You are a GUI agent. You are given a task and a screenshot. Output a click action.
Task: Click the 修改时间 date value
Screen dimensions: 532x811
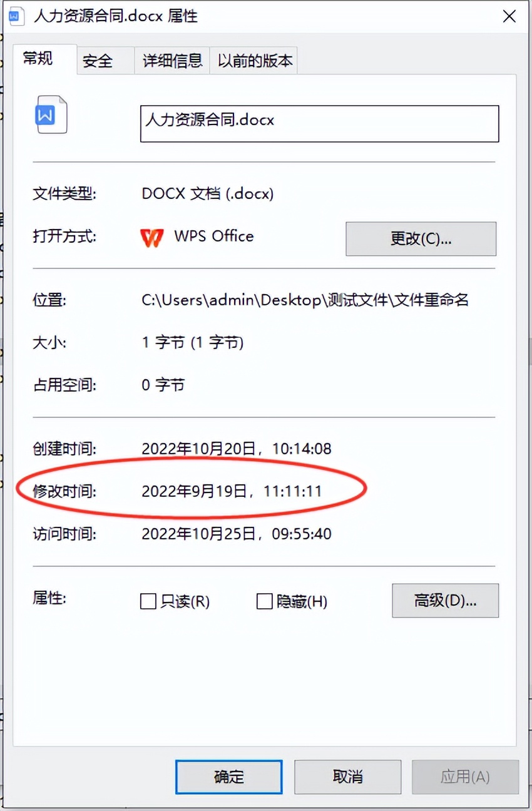[232, 491]
